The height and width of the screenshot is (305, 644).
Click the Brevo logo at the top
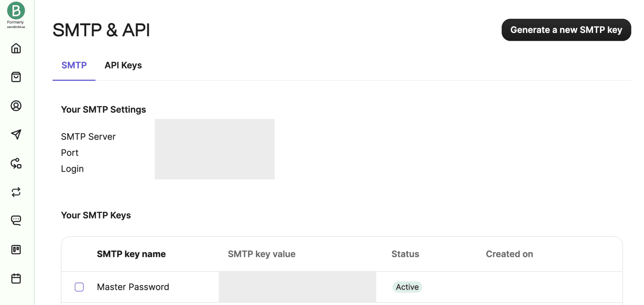pyautogui.click(x=16, y=10)
